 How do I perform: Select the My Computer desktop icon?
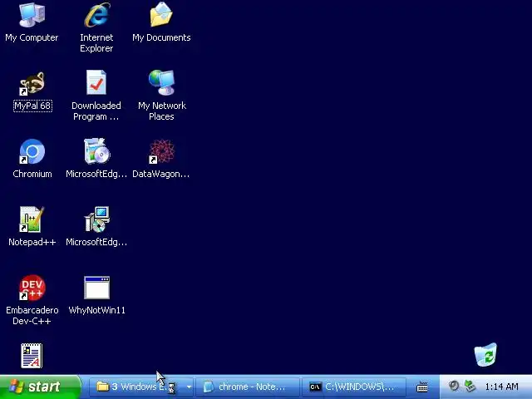(32, 15)
